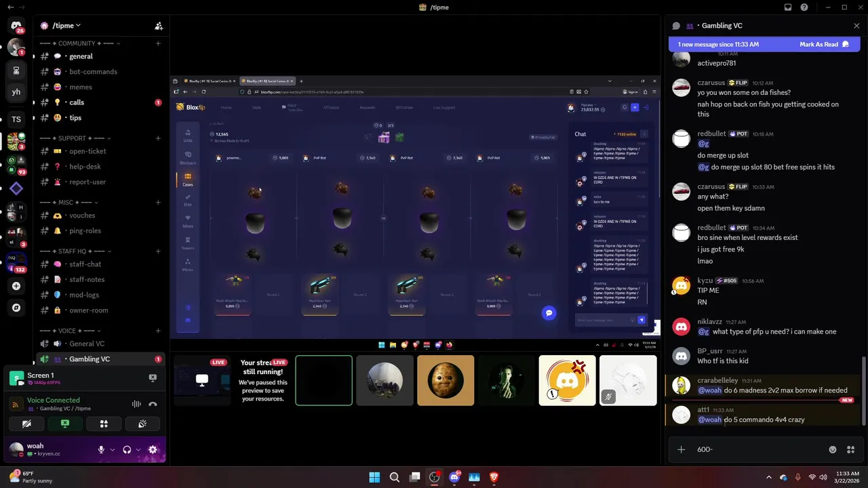The image size is (868, 488).
Task: Click the chat bubble icon in stream
Action: pos(549,312)
